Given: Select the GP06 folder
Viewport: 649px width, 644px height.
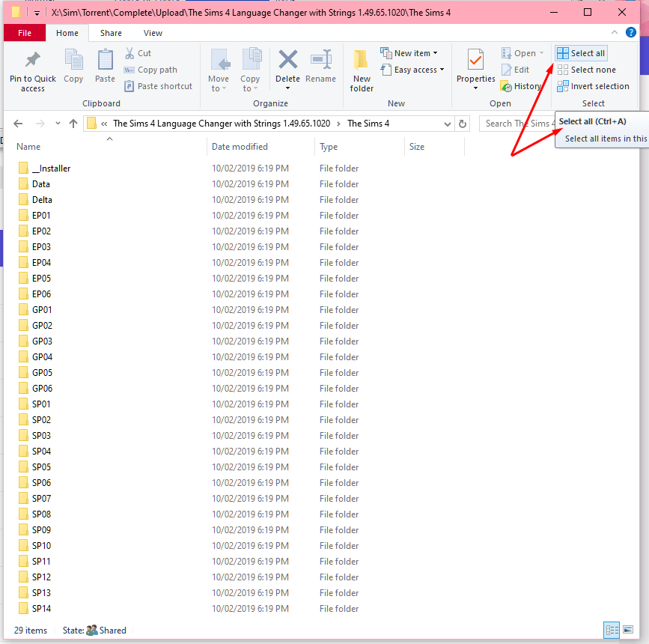Looking at the screenshot, I should click(x=42, y=389).
